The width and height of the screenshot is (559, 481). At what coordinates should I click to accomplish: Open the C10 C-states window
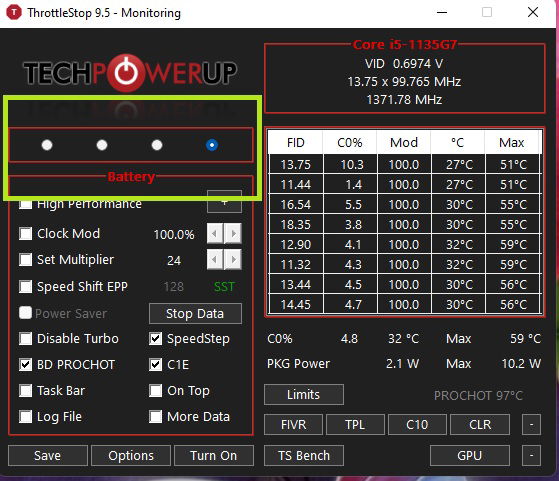[417, 424]
